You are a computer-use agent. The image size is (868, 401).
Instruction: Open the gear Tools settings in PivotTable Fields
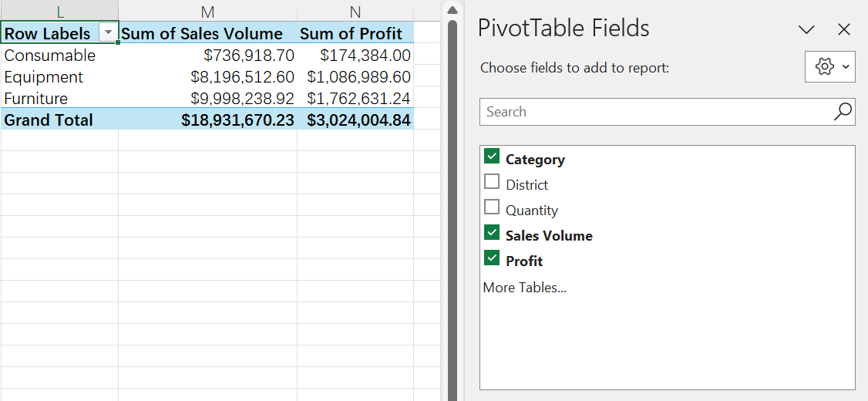click(x=824, y=67)
